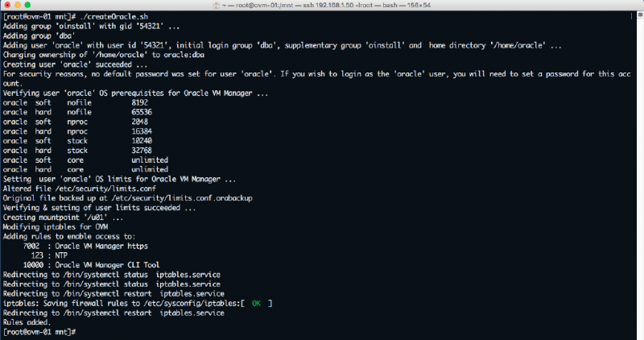
Task: Click 'Creating user oracle succeeded' line
Action: 76,64
